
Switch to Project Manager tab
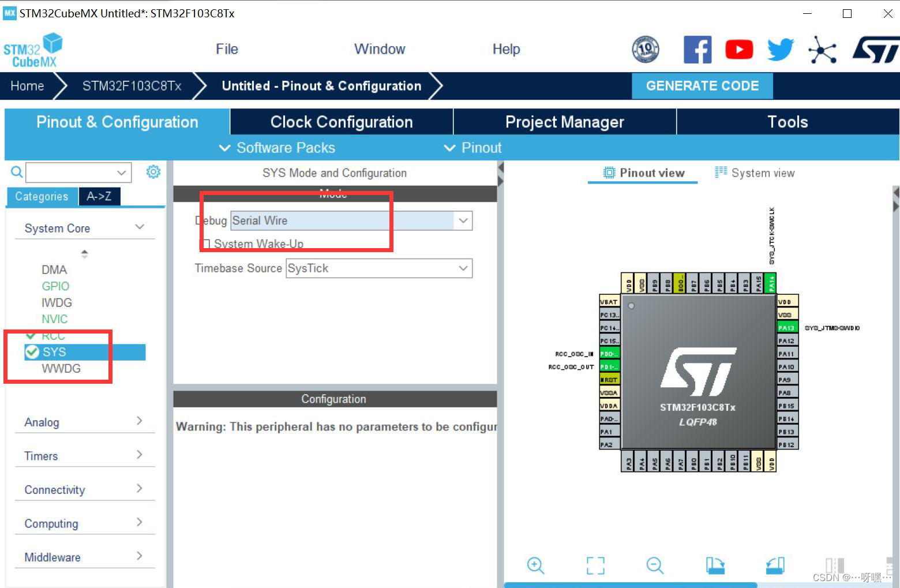565,122
